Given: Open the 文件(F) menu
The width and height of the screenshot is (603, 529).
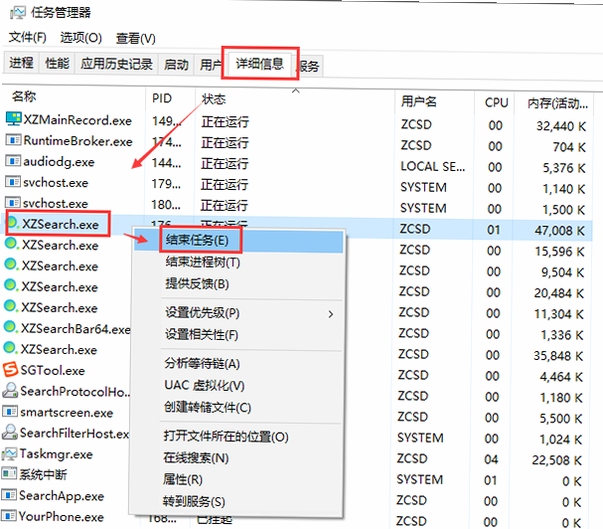Looking at the screenshot, I should click(x=27, y=37).
